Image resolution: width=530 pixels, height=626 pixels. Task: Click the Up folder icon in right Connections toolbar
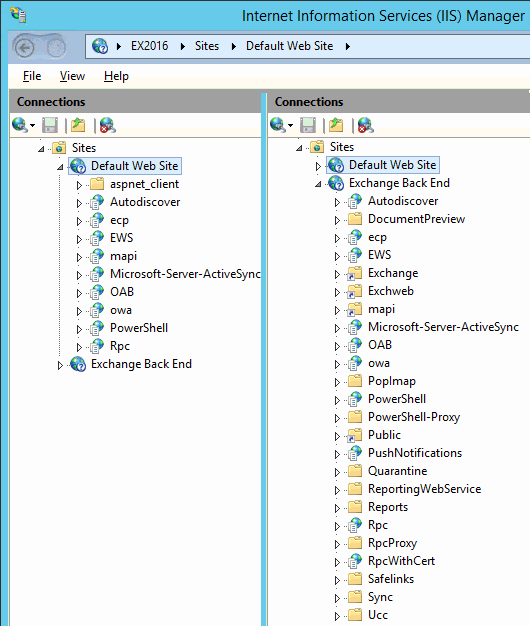point(336,125)
